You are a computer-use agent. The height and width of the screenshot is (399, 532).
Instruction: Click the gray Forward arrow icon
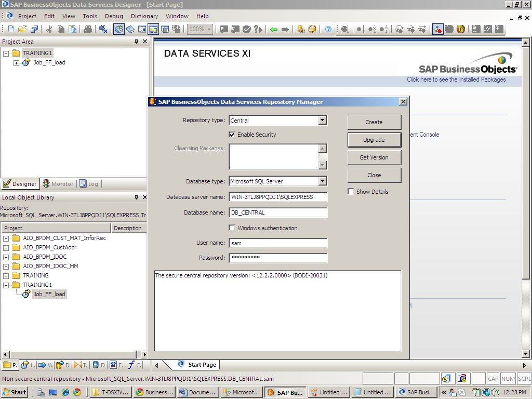(285, 30)
